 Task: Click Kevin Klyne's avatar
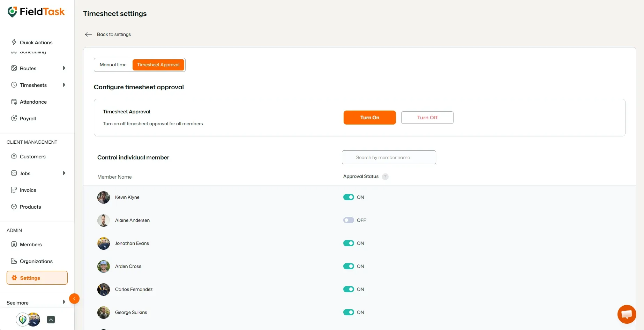[x=104, y=197]
